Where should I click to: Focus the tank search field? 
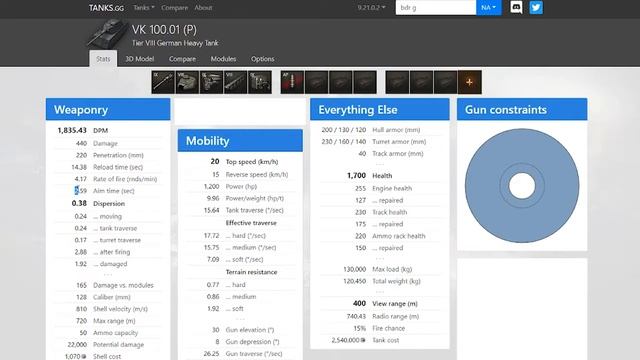click(436, 7)
